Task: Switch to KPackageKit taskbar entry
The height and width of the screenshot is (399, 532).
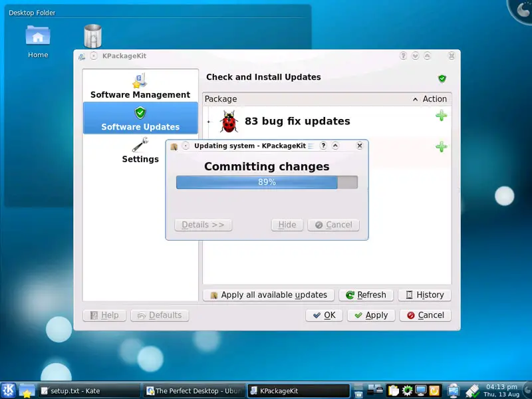Action: click(x=299, y=391)
